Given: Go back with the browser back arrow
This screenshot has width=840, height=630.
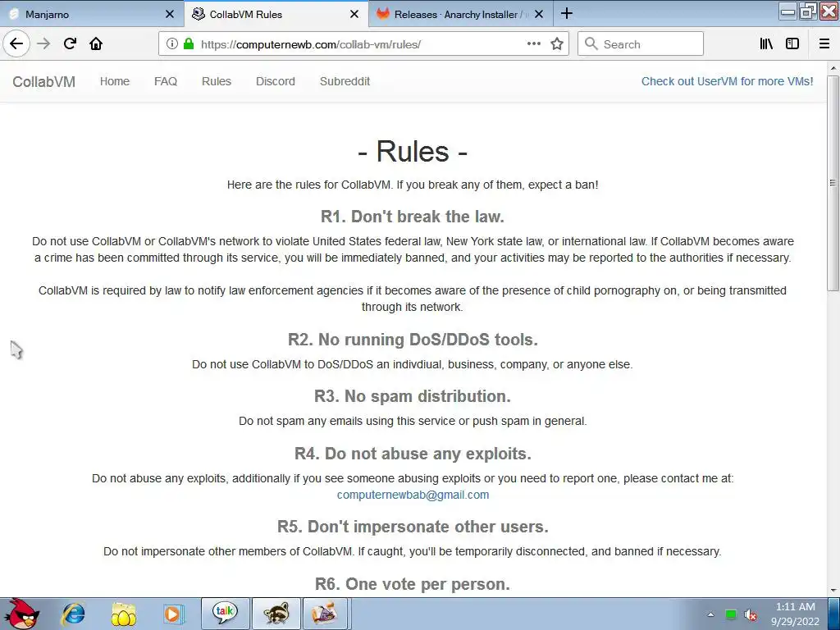Looking at the screenshot, I should [x=16, y=44].
